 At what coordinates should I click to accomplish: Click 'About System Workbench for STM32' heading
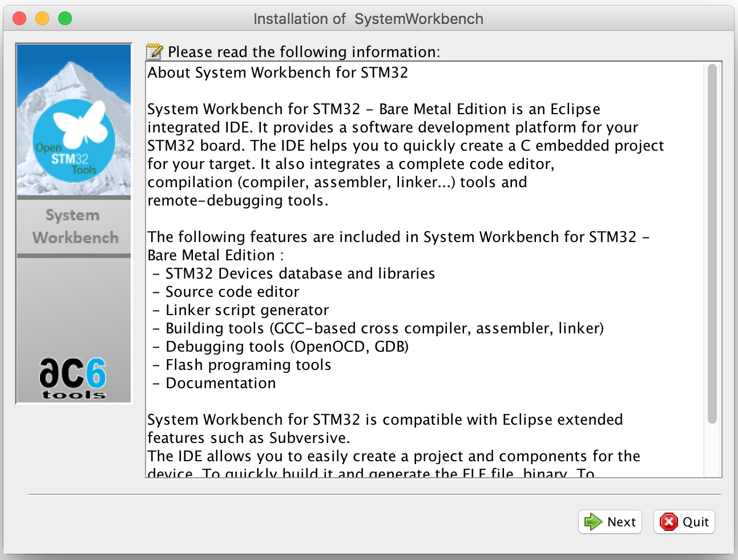point(278,72)
